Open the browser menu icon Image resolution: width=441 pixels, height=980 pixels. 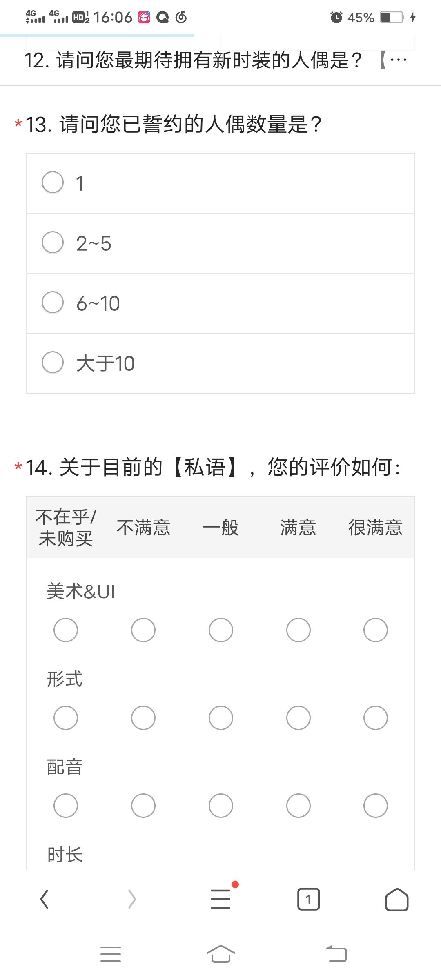(220, 899)
